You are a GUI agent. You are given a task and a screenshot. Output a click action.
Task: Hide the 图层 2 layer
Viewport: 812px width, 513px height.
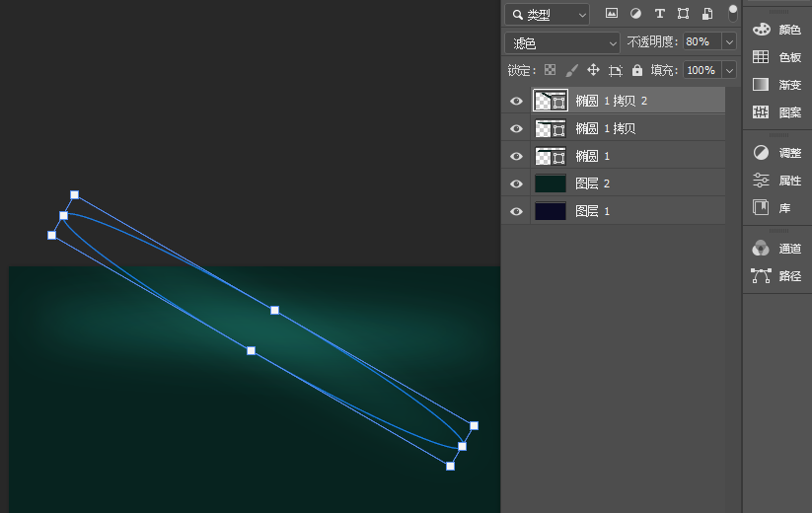tap(516, 183)
